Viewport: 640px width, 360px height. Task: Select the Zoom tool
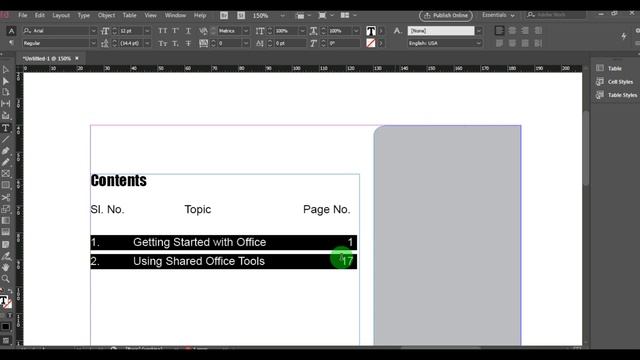[x=6, y=279]
